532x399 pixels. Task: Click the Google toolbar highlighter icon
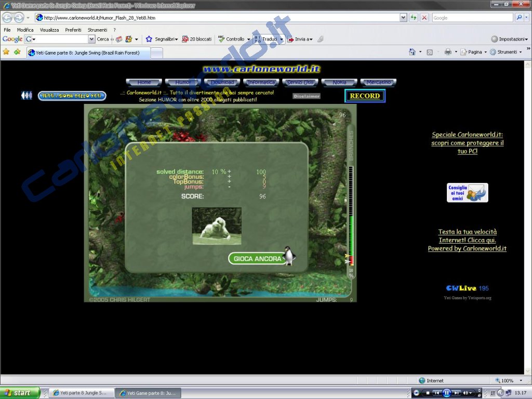coord(320,39)
